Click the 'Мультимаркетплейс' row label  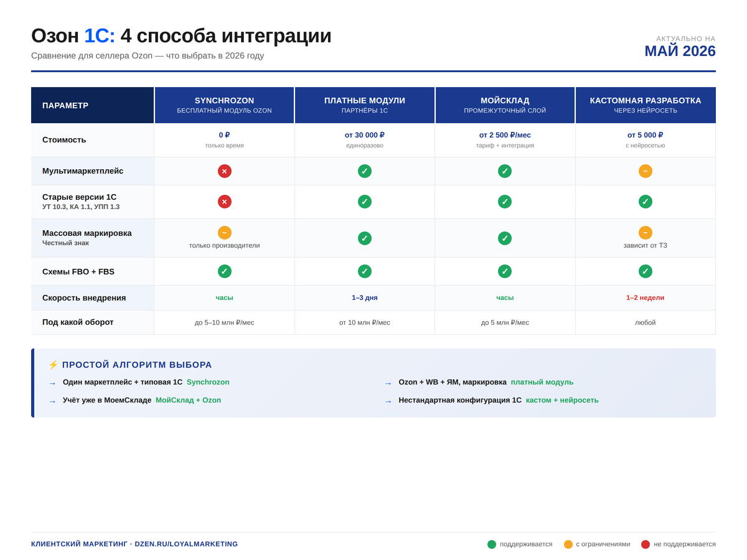coord(83,171)
